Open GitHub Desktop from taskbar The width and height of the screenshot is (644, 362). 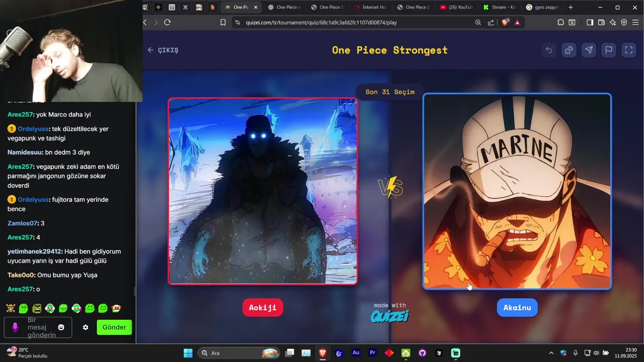click(x=423, y=353)
